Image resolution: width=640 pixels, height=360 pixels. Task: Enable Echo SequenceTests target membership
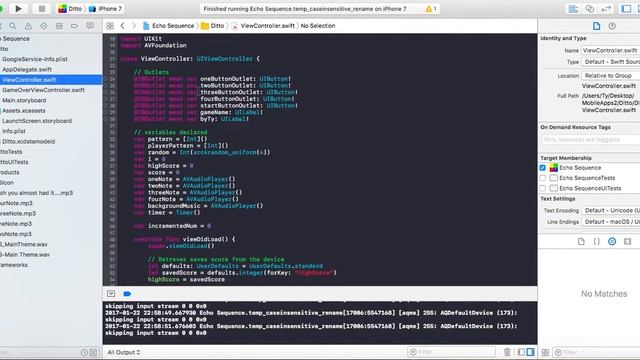tap(542, 178)
